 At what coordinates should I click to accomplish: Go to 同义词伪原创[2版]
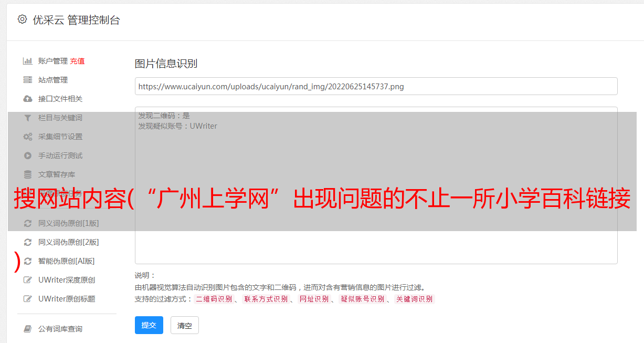69,242
